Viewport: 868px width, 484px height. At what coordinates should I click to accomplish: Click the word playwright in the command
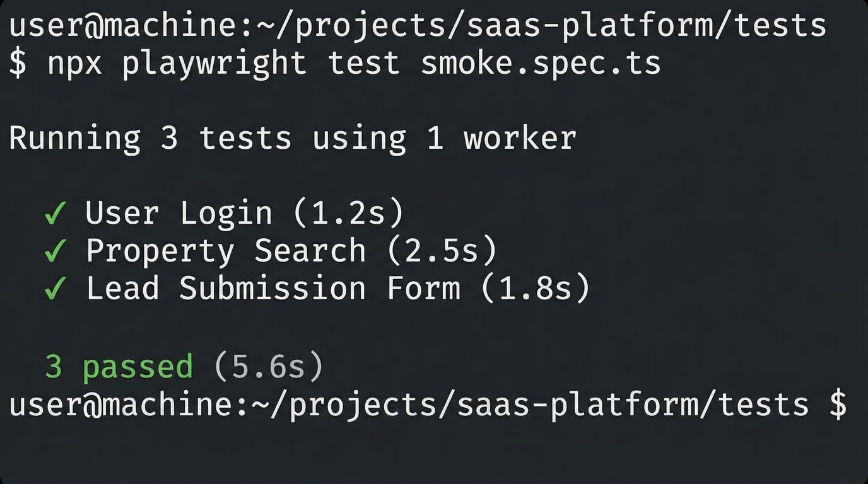click(214, 63)
